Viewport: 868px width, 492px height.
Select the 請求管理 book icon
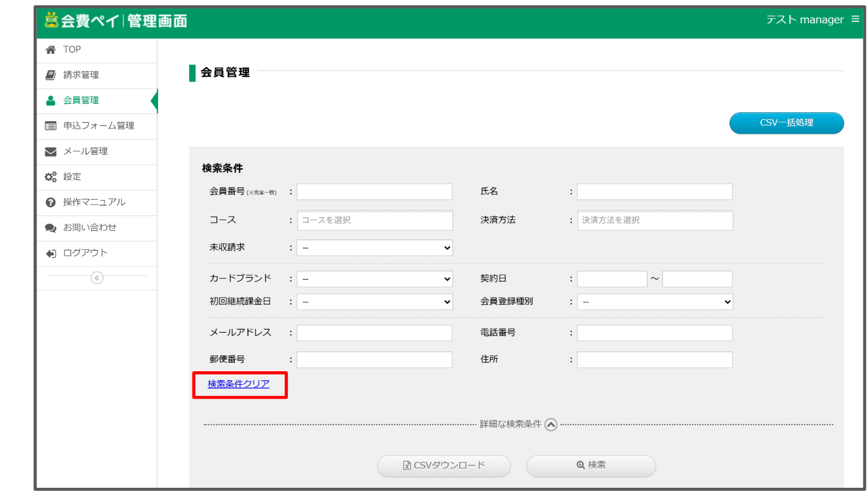click(51, 75)
